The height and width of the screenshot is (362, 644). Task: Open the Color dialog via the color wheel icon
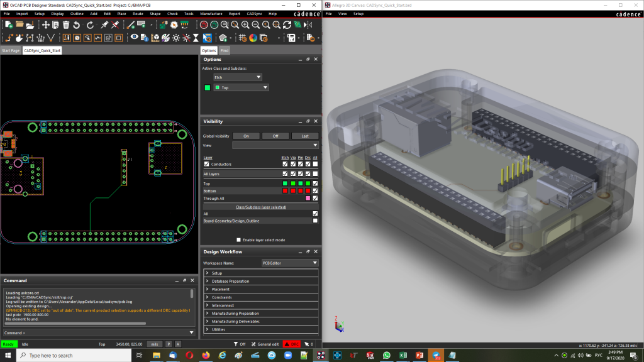(253, 38)
